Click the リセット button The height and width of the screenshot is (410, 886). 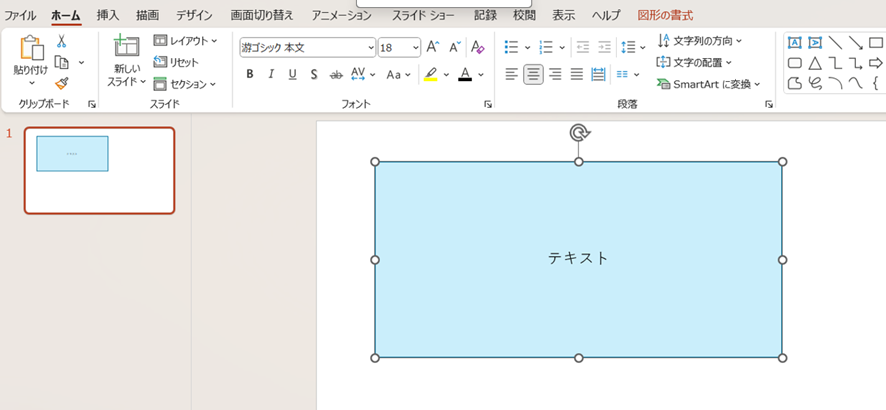[x=176, y=62]
